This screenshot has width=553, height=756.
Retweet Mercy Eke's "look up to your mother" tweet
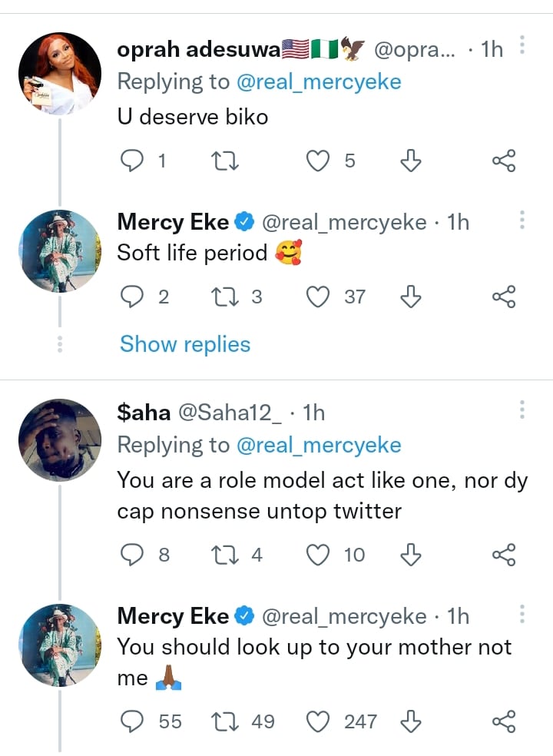(226, 721)
